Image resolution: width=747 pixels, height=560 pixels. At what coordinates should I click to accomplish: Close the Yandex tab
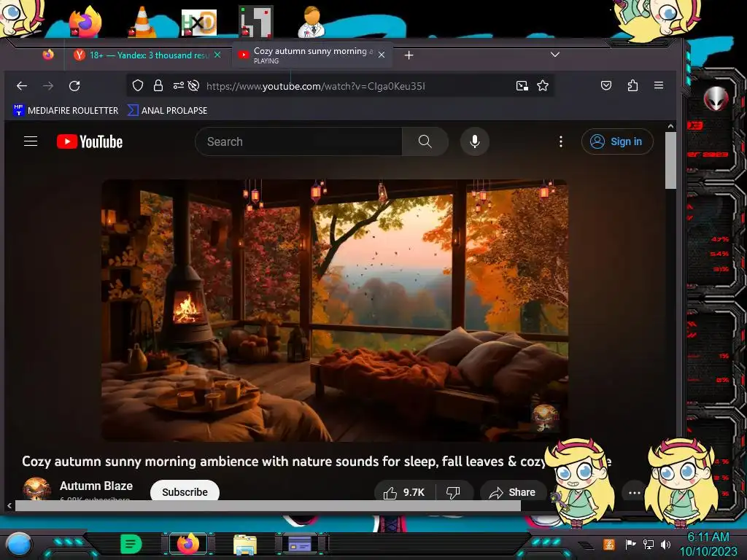tap(217, 55)
